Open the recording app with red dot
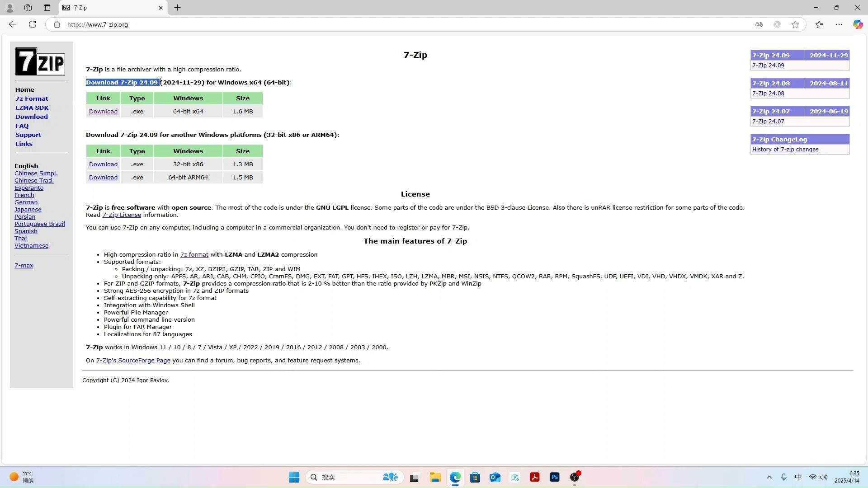Viewport: 868px width, 488px height. 575,477
